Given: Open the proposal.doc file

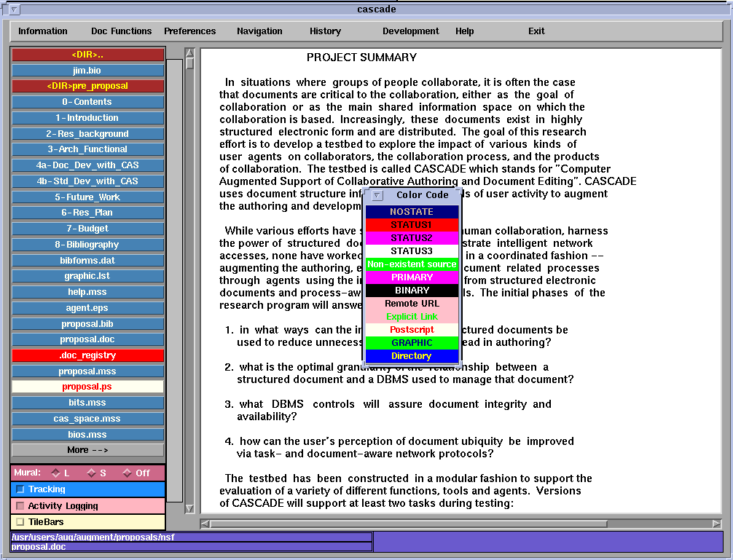Looking at the screenshot, I should (87, 339).
